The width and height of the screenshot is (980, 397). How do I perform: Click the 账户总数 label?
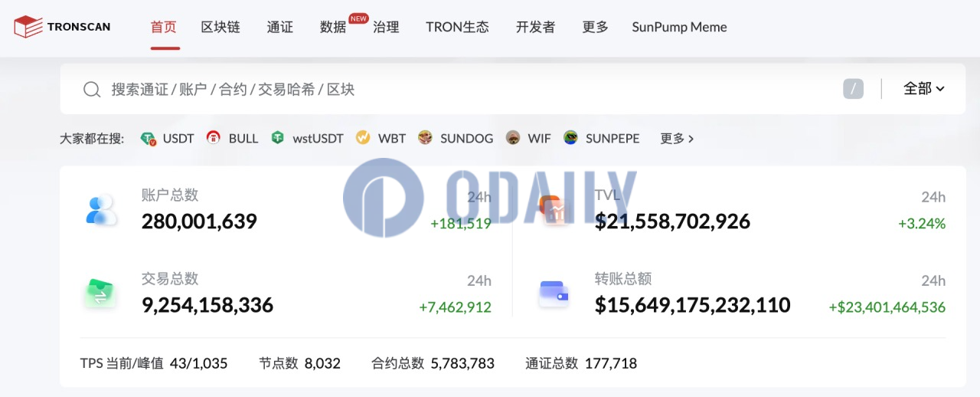[x=170, y=195]
